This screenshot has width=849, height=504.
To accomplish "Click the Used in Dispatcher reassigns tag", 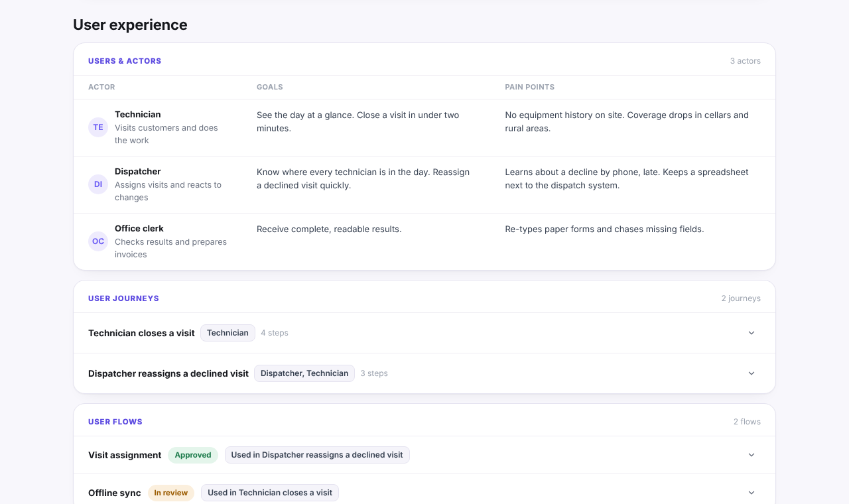I will [317, 455].
